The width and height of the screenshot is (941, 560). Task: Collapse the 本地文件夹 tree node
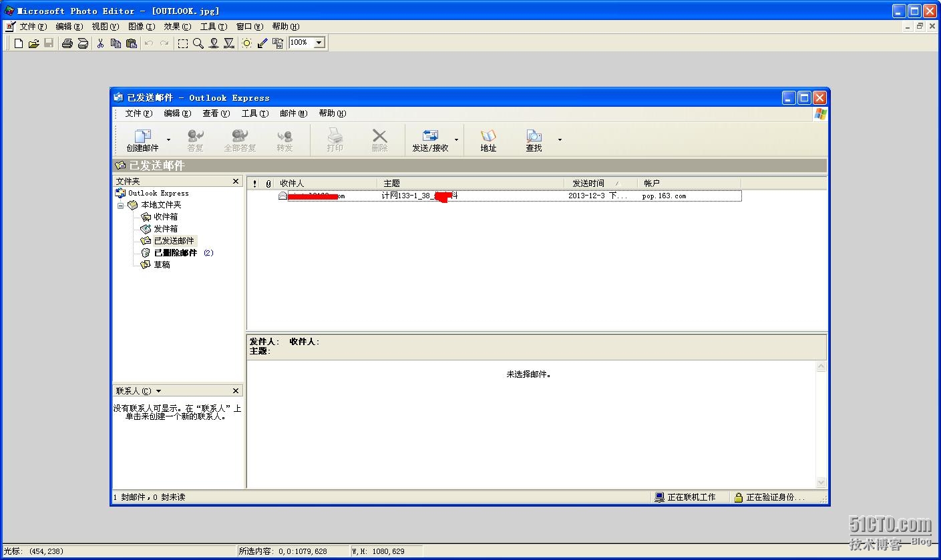[121, 206]
